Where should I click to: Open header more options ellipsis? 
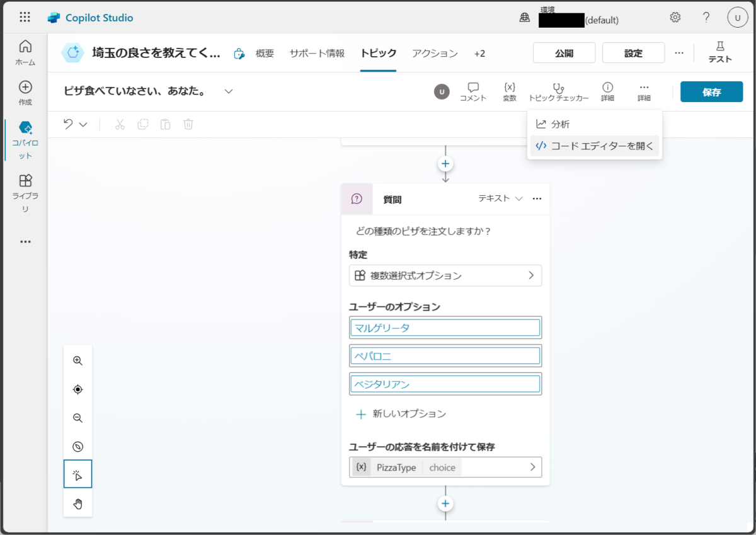click(x=679, y=53)
